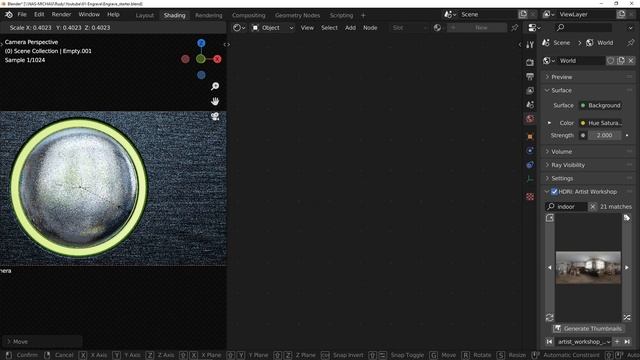Image resolution: width=640 pixels, height=360 pixels.
Task: Switch to the Compositing workspace tab
Action: (x=249, y=16)
